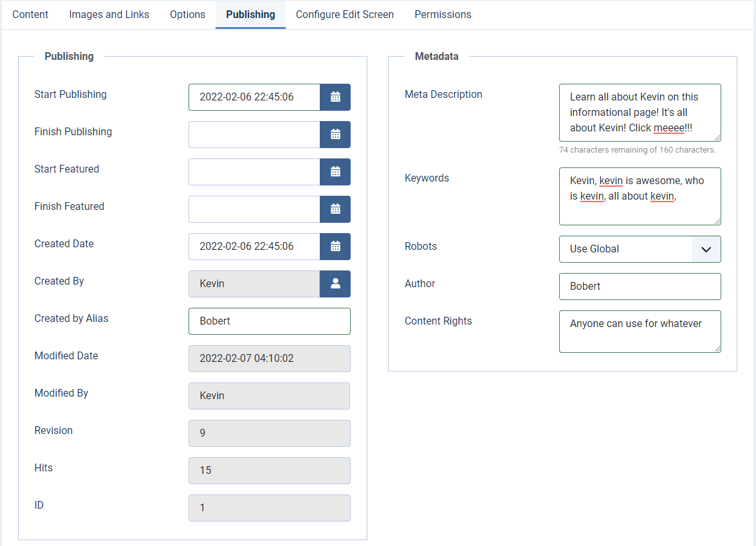Select the Configure Edit Screen tab
This screenshot has height=546, width=756.
coord(344,14)
